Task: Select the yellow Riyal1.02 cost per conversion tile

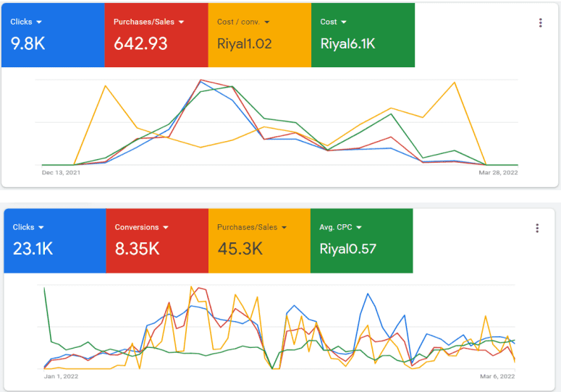Action: coord(260,35)
